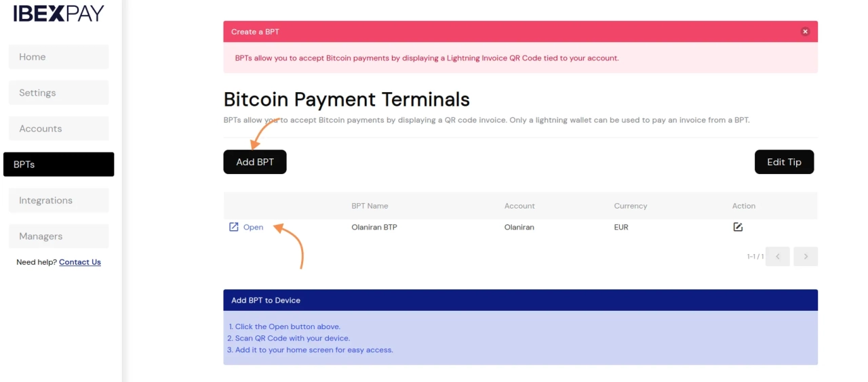Follow the Contact Us link

coord(80,262)
